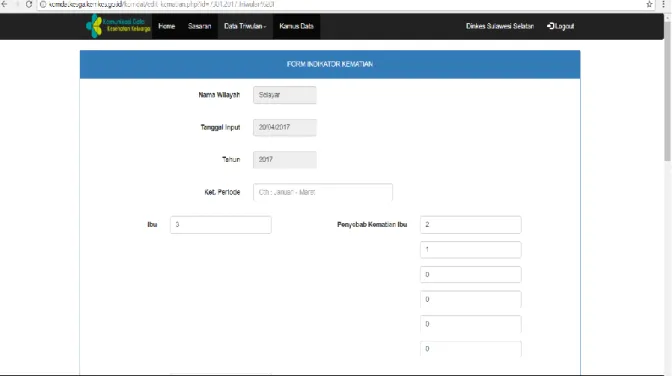The width and height of the screenshot is (672, 376).
Task: Expand the Data Triwulan dropdown menu
Action: point(245,26)
